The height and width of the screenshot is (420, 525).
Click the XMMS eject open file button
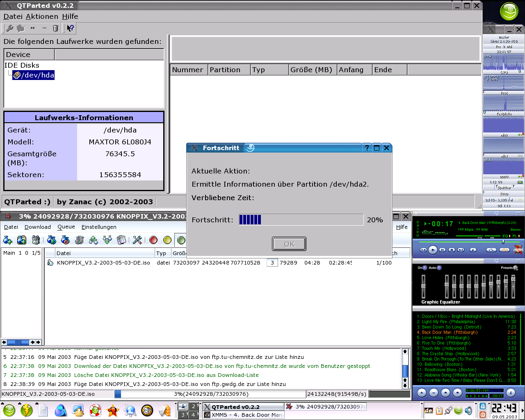coord(473,250)
